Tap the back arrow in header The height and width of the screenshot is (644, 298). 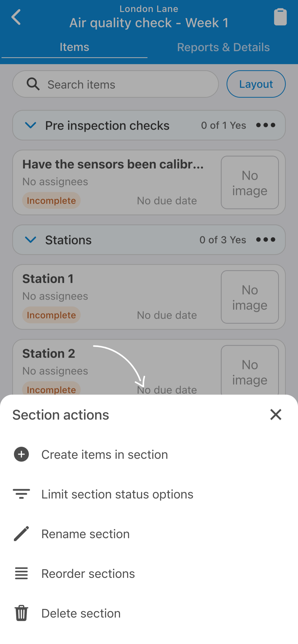pos(16,17)
